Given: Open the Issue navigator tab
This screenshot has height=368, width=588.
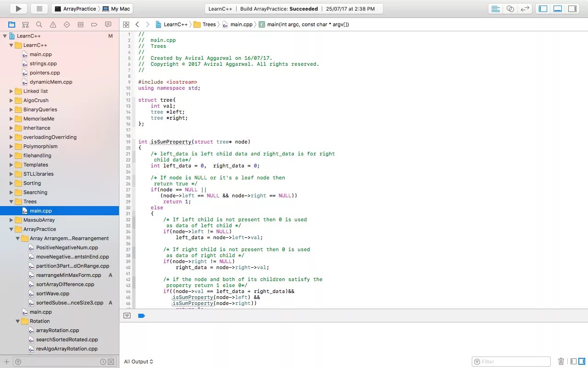Looking at the screenshot, I should click(53, 24).
